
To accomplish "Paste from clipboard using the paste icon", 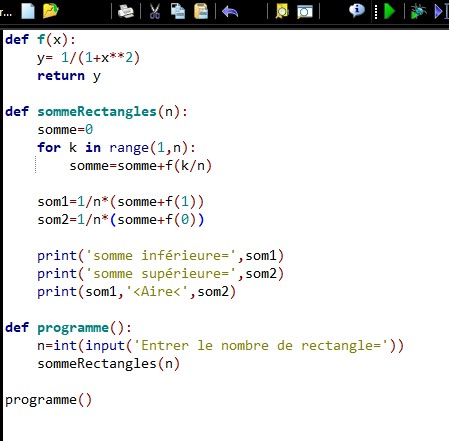I will click(x=201, y=11).
